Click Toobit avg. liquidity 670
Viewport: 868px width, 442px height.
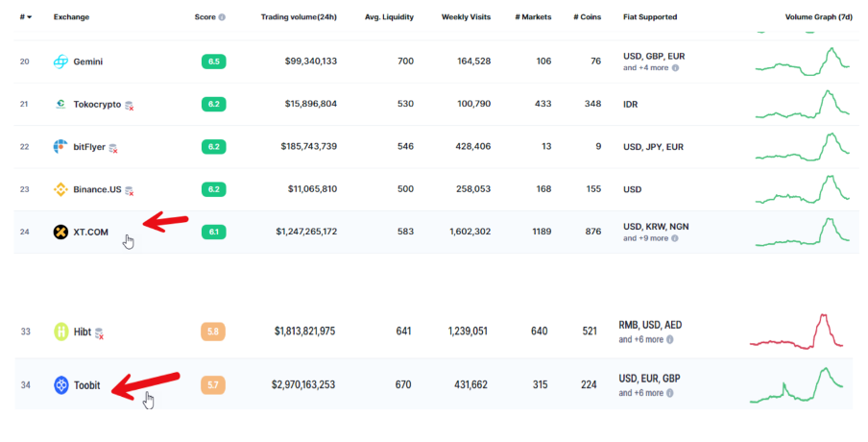403,384
